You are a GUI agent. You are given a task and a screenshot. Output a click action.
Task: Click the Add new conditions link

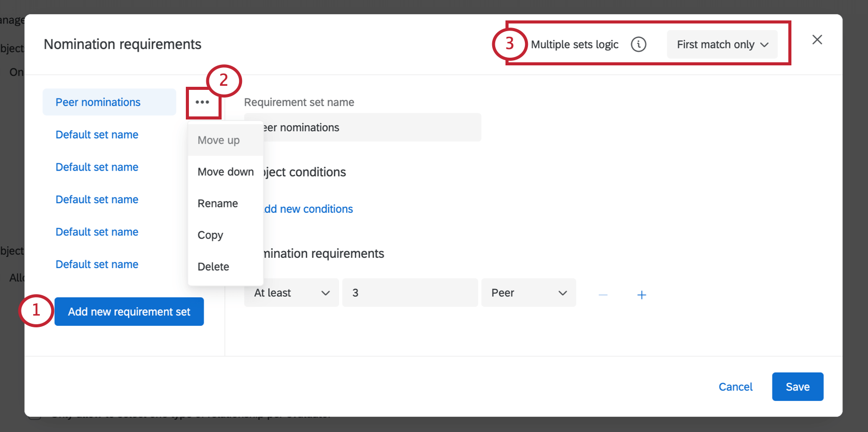pos(309,209)
